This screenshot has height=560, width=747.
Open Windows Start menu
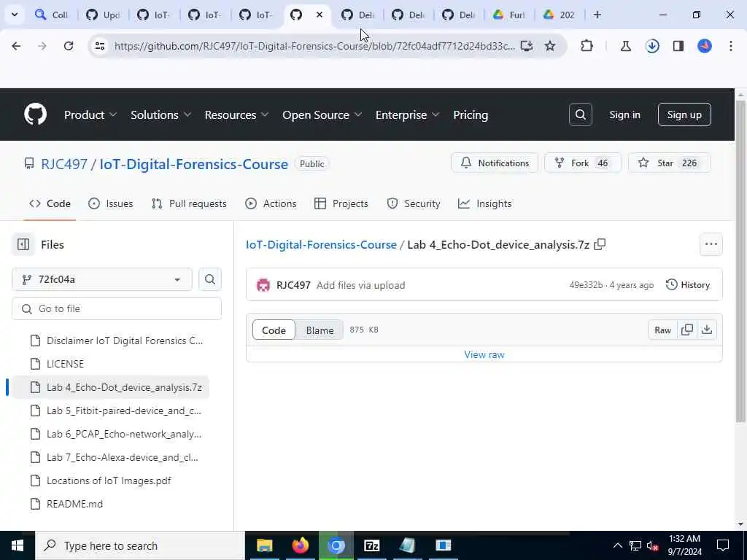[x=18, y=545]
